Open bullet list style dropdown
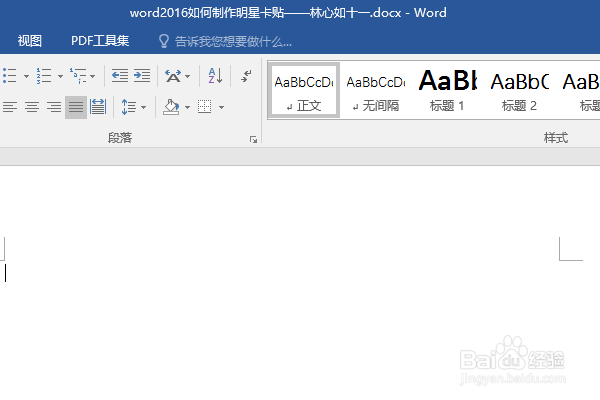600x400 pixels. (x=26, y=76)
